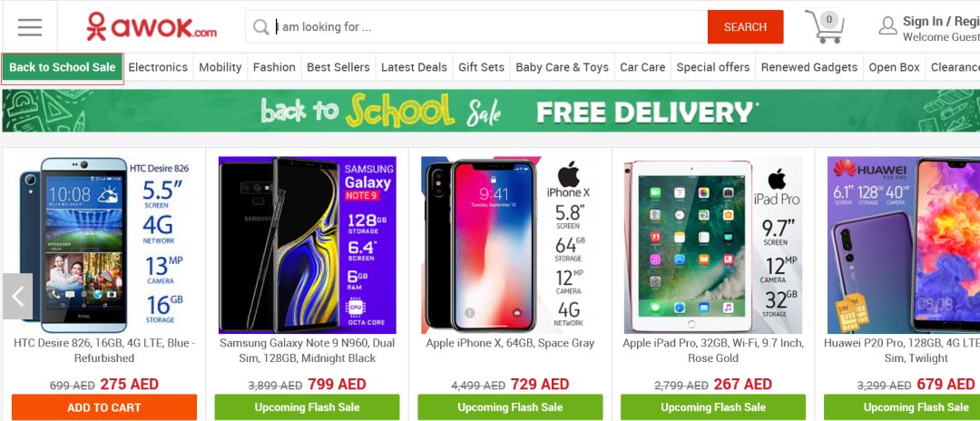Open the shopping cart icon

824,26
